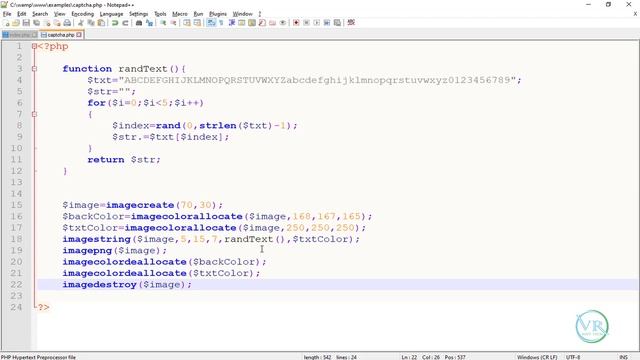Switch to the first document tab
Image resolution: width=640 pixels, height=360 pixels.
pos(19,35)
